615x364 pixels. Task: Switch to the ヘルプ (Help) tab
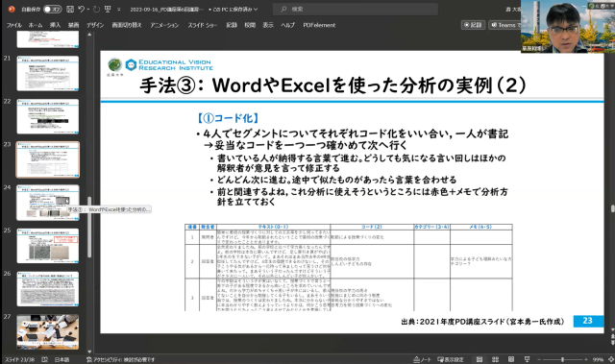click(287, 25)
